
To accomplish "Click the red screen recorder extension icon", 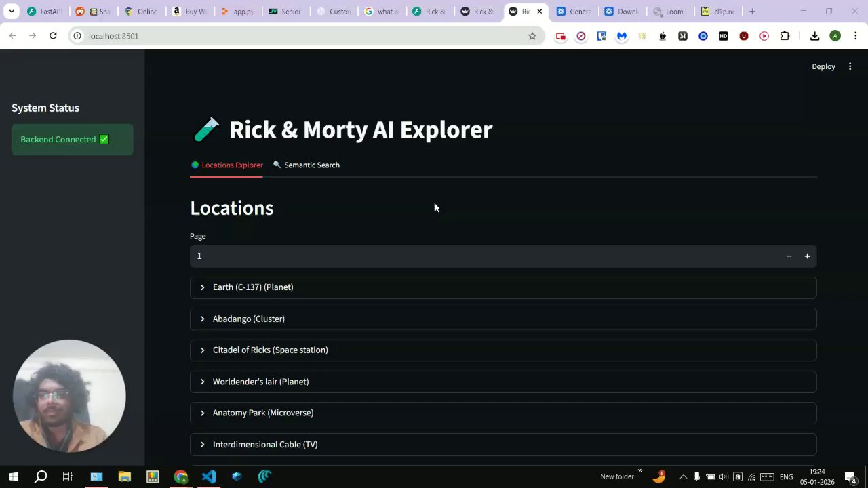I will click(x=561, y=36).
